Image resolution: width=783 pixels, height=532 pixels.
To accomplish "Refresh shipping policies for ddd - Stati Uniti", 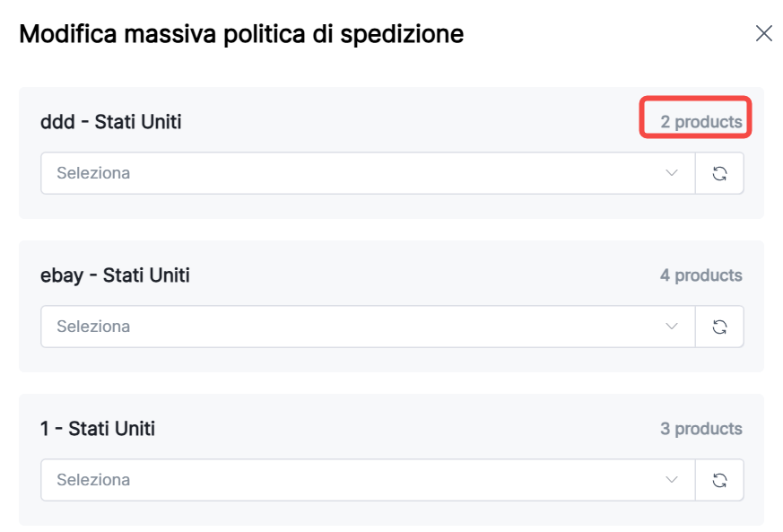I will click(719, 173).
